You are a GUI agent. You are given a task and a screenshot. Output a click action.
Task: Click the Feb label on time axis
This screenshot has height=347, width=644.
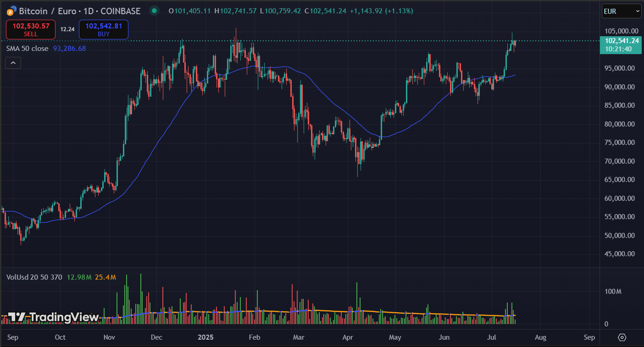[254, 337]
